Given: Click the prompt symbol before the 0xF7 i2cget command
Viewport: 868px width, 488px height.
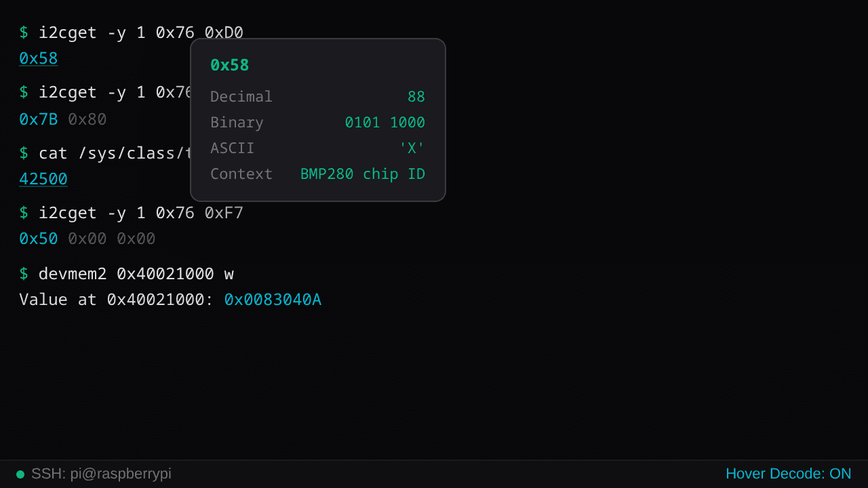Looking at the screenshot, I should tap(24, 213).
